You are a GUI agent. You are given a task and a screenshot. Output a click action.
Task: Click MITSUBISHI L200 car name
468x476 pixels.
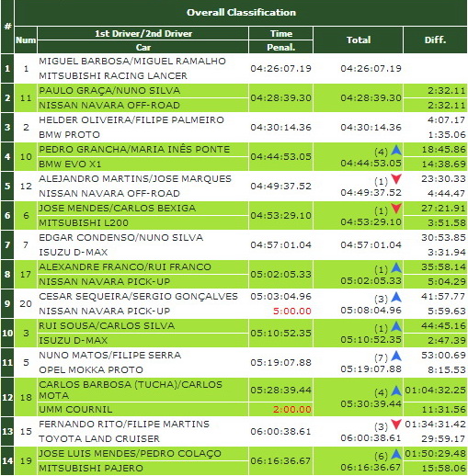click(84, 222)
